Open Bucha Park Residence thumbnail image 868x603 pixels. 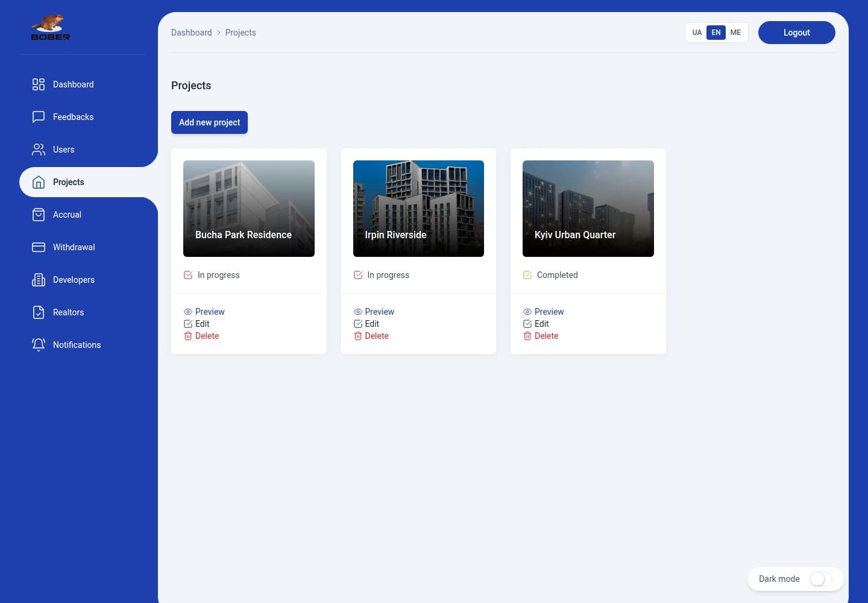click(249, 209)
